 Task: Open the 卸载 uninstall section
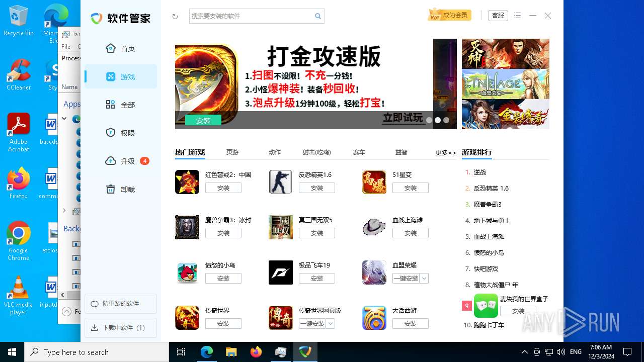coord(121,189)
